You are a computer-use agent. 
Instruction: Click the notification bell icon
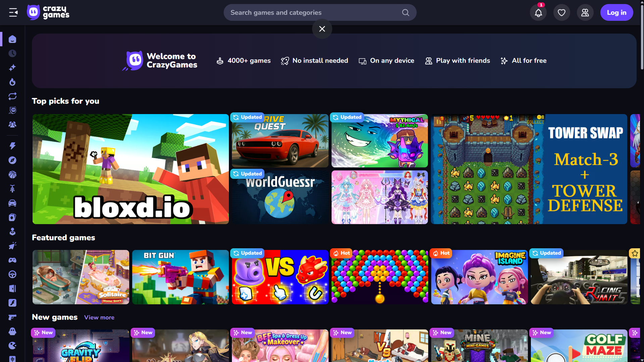point(538,13)
